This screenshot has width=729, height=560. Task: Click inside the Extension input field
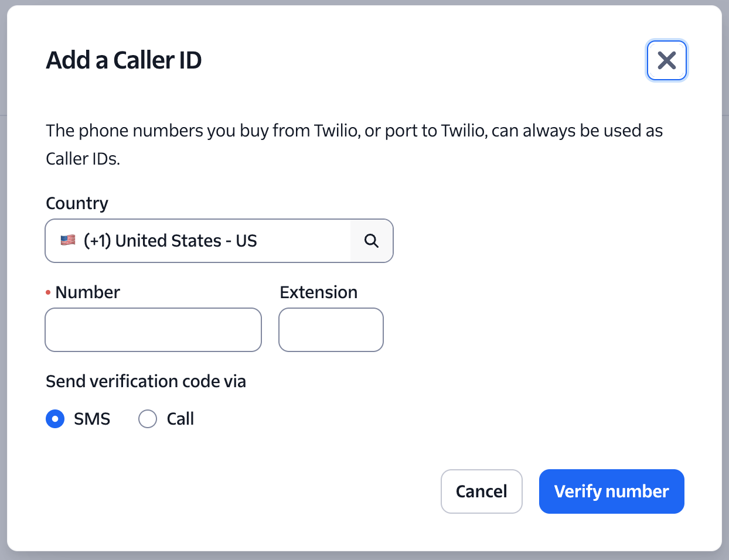pos(331,329)
